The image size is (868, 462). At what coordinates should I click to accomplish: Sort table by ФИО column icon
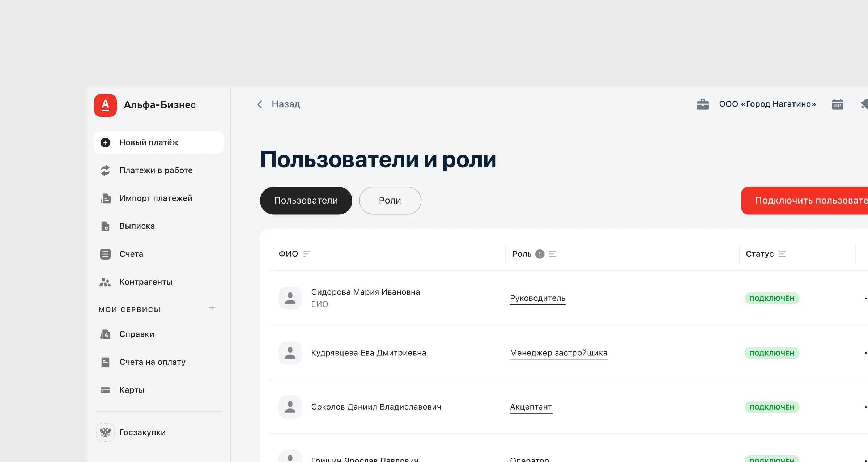pyautogui.click(x=307, y=254)
